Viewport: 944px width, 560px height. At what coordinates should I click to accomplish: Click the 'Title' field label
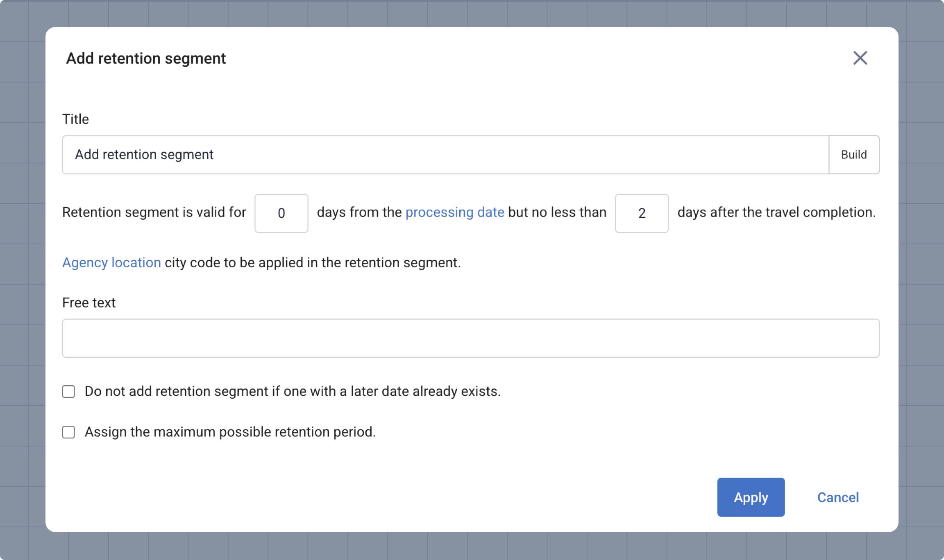[75, 119]
